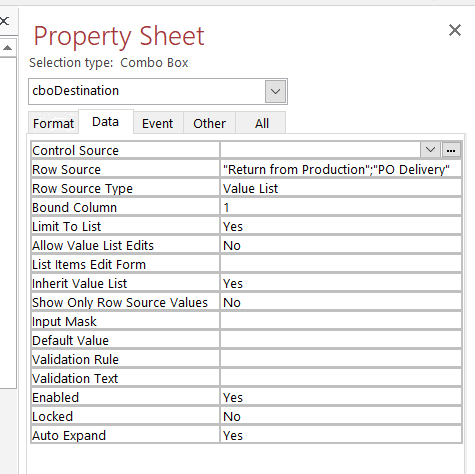Open the Other tab
The width and height of the screenshot is (475, 474).
[209, 124]
